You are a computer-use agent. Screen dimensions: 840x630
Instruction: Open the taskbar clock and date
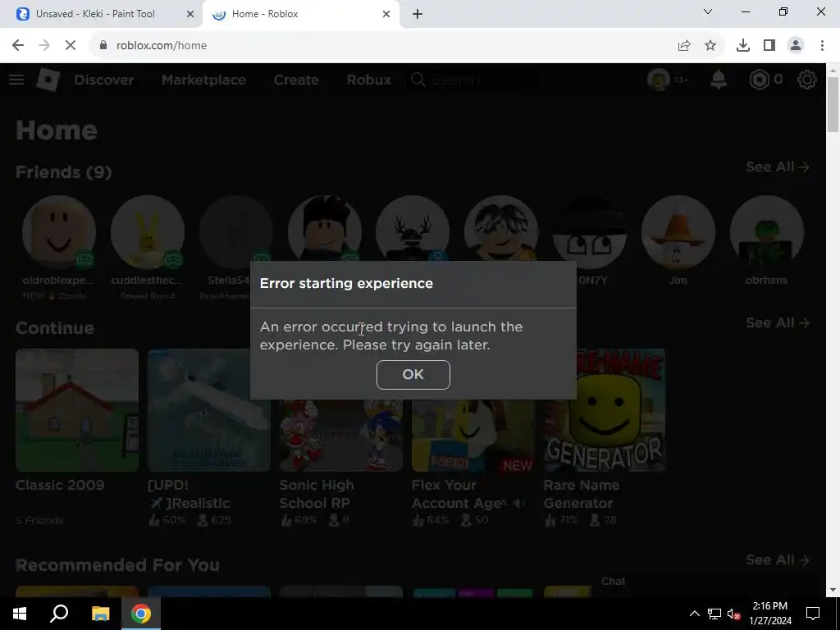[769, 614]
